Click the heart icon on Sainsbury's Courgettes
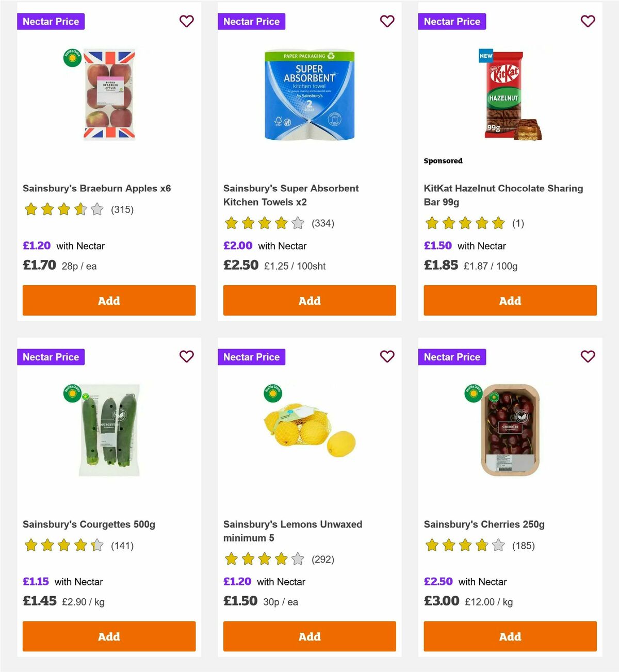 (186, 356)
